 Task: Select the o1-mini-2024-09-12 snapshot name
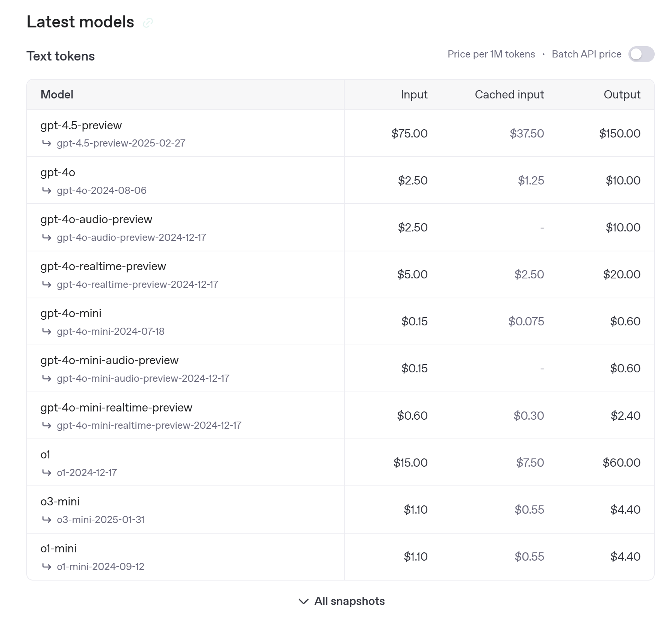click(100, 567)
